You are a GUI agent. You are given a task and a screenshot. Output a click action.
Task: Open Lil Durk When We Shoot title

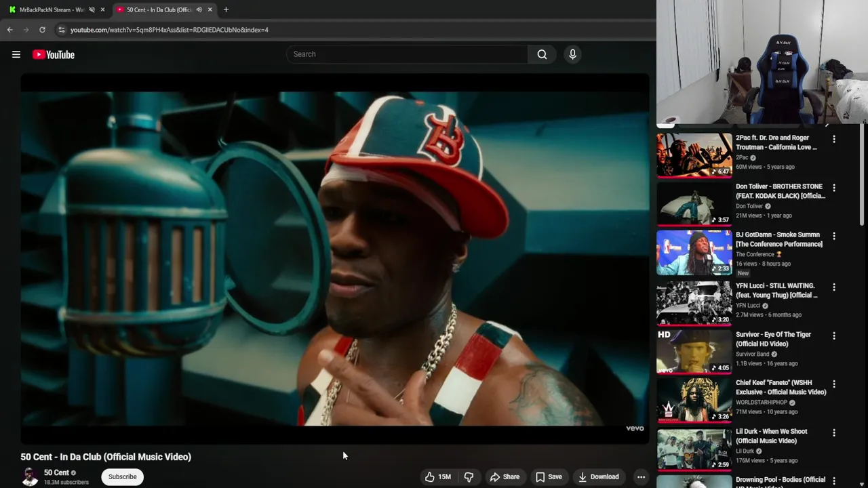coord(772,436)
